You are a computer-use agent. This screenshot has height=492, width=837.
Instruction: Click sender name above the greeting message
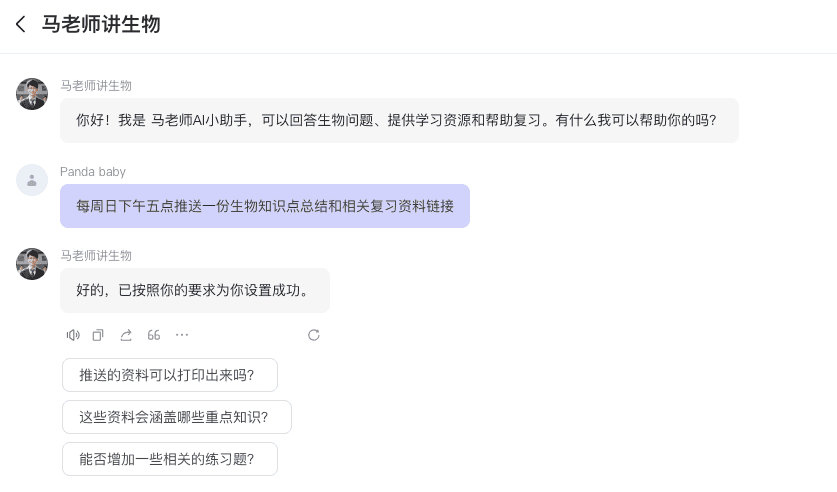point(96,86)
